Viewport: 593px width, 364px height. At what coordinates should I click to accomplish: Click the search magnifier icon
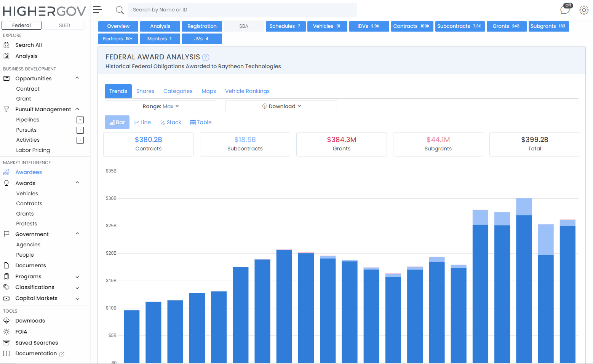[x=120, y=10]
